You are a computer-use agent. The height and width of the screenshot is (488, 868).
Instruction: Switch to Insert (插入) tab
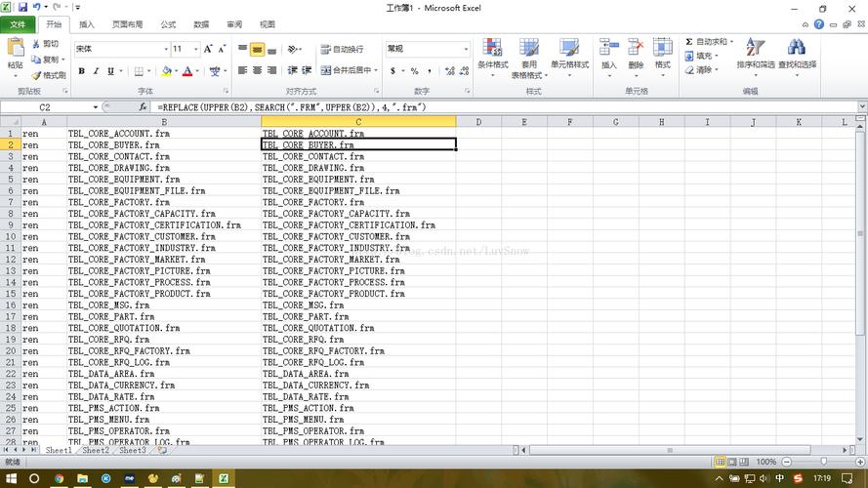[x=86, y=24]
